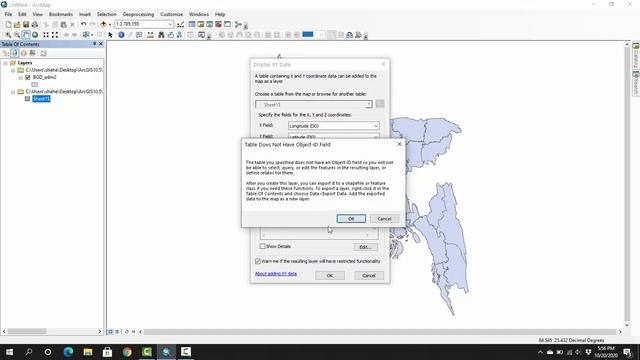640x360 pixels.
Task: Click OK in Display XY Data dialog
Action: pos(330,276)
